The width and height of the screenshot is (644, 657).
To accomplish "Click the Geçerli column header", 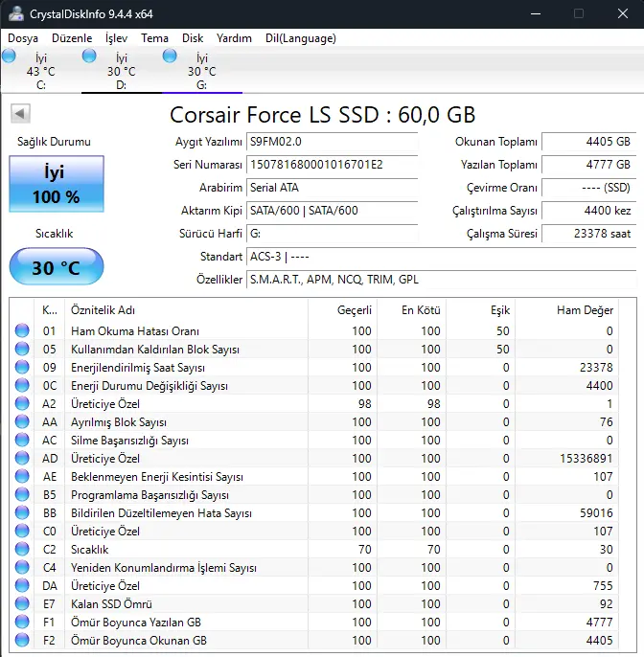I will tap(342, 310).
